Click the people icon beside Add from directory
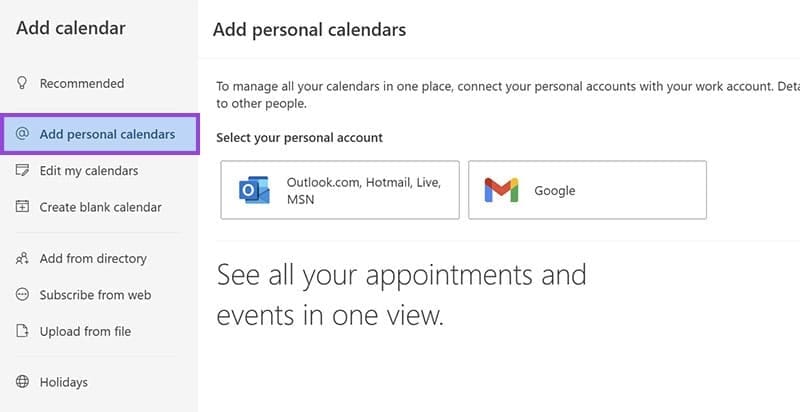800x412 pixels. (22, 259)
